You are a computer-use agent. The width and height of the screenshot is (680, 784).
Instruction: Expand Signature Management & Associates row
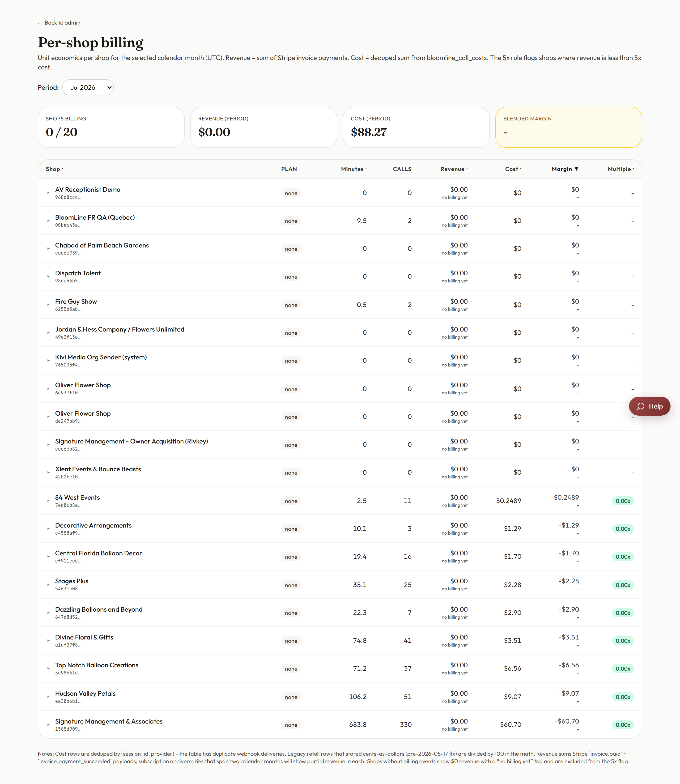[48, 725]
